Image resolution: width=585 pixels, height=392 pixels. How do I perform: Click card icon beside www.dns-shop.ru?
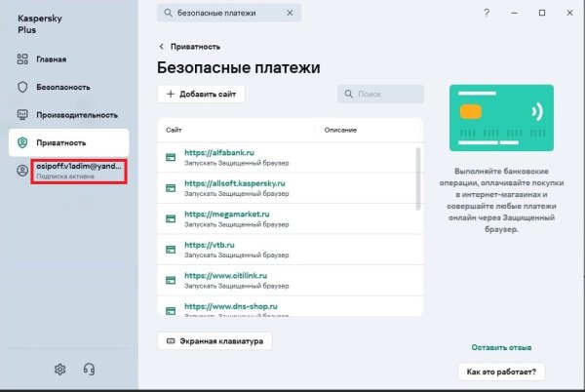coord(171,311)
